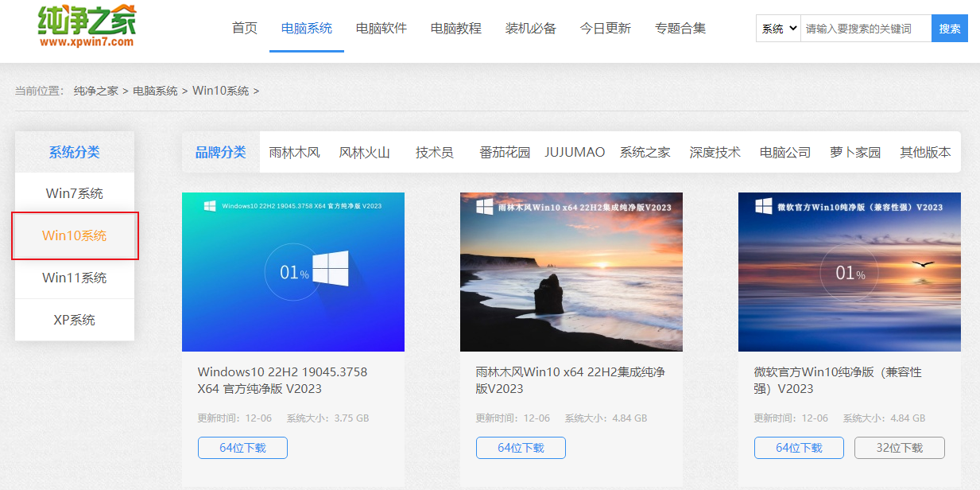Click the blue 搜索 search button
Screen dimensions: 980x490
click(949, 28)
